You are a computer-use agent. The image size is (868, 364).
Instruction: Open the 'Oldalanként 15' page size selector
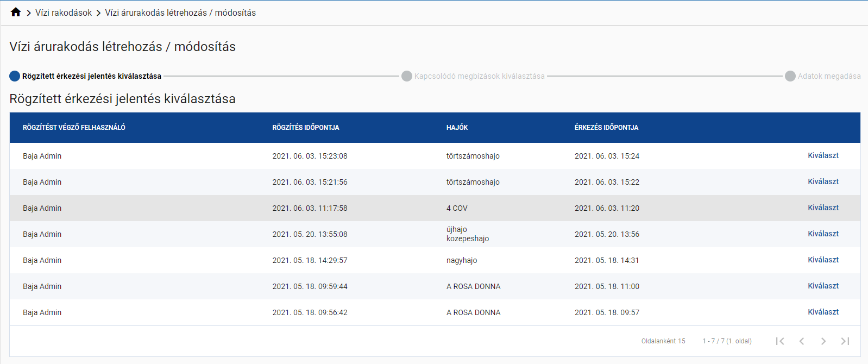pos(663,341)
